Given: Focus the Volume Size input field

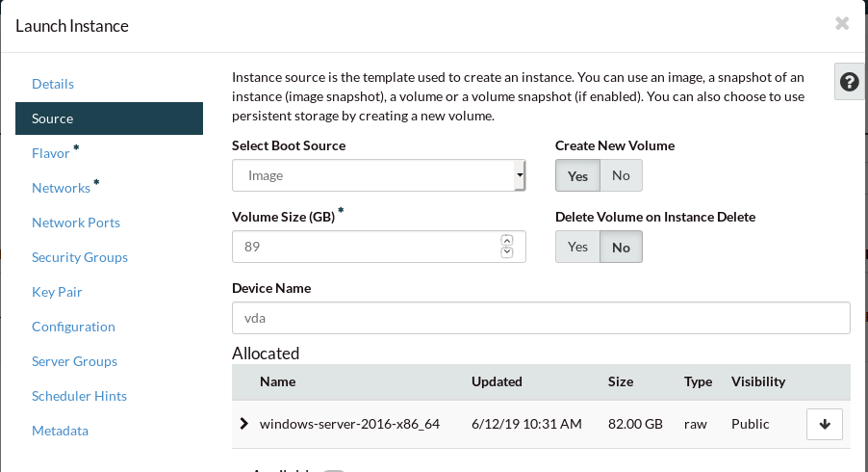Looking at the screenshot, I should 366,247.
